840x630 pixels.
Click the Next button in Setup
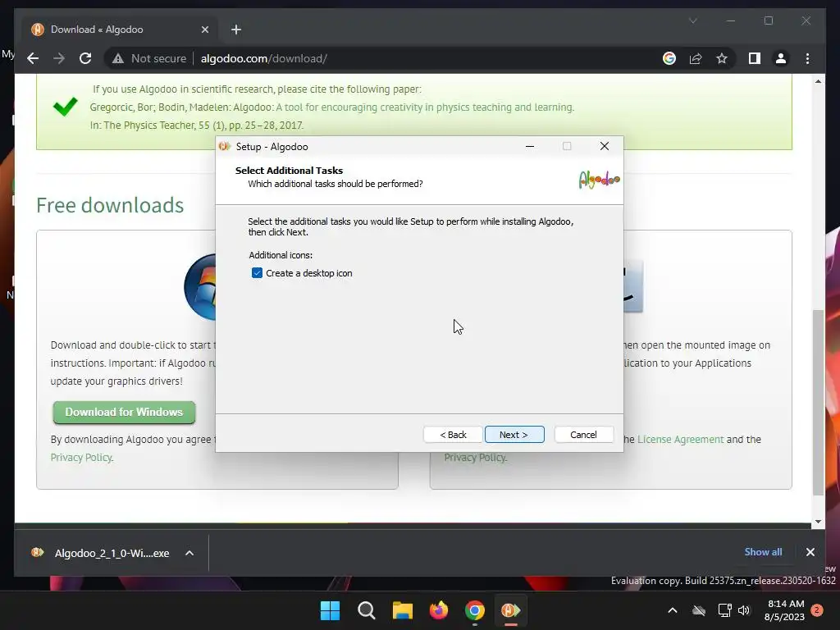514,435
